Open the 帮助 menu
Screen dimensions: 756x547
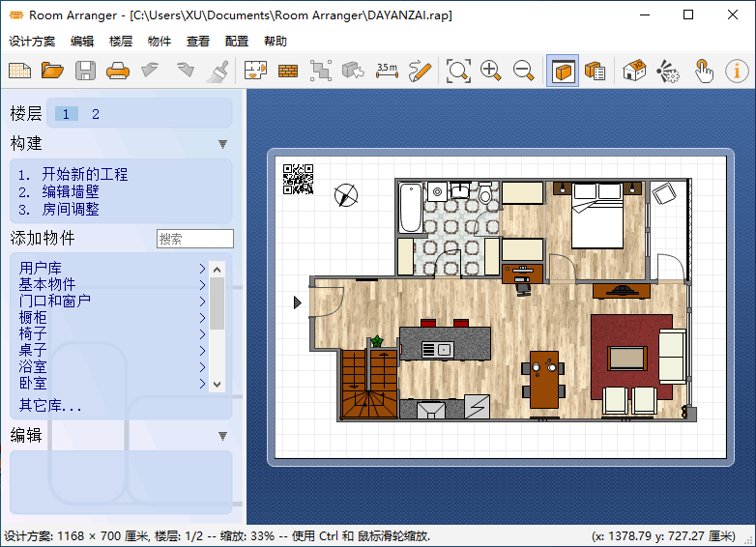(x=276, y=42)
